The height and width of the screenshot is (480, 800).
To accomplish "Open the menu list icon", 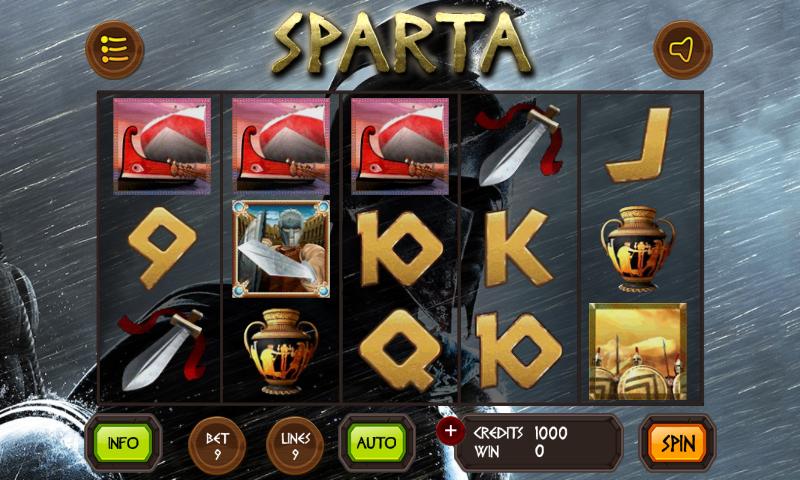I will point(115,49).
